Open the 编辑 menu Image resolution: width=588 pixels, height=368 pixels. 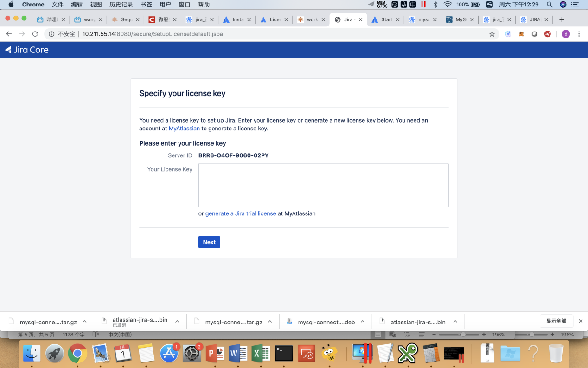pos(77,5)
